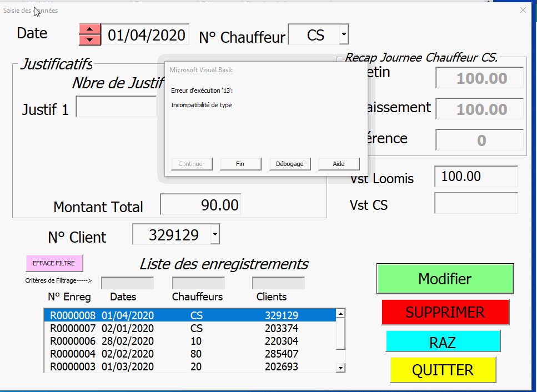Click the date spinner down arrow
Image resolution: width=537 pixels, height=392 pixels.
[x=90, y=39]
